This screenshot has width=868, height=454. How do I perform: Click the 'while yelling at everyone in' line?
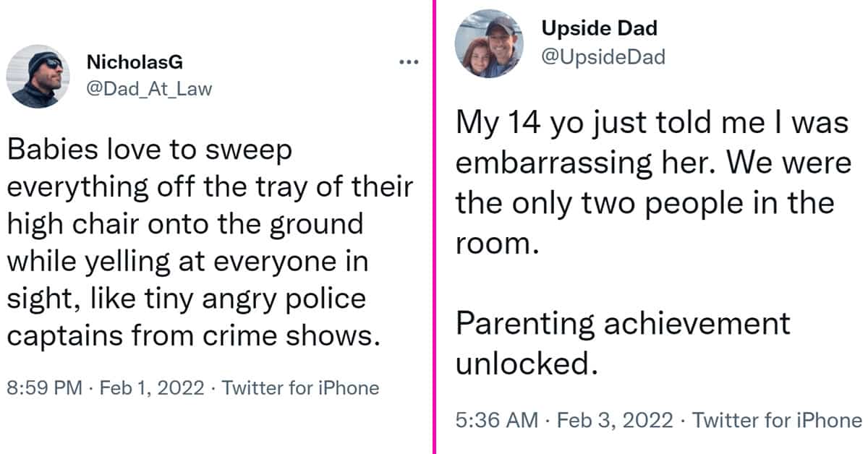coord(187,261)
